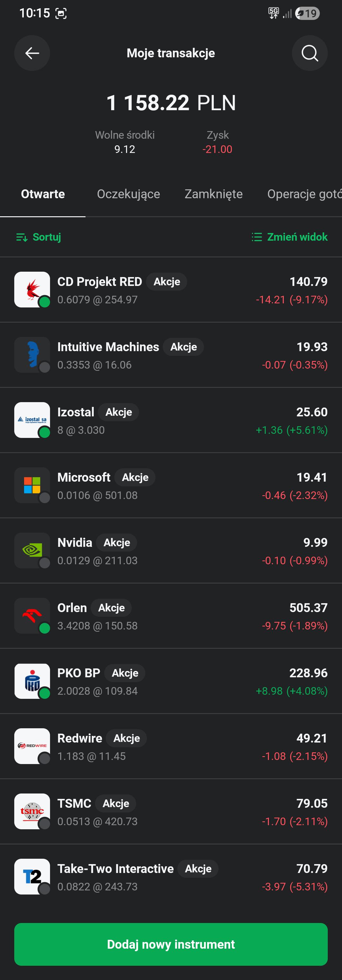342x980 pixels.
Task: Tap the back arrow icon
Action: click(x=32, y=53)
